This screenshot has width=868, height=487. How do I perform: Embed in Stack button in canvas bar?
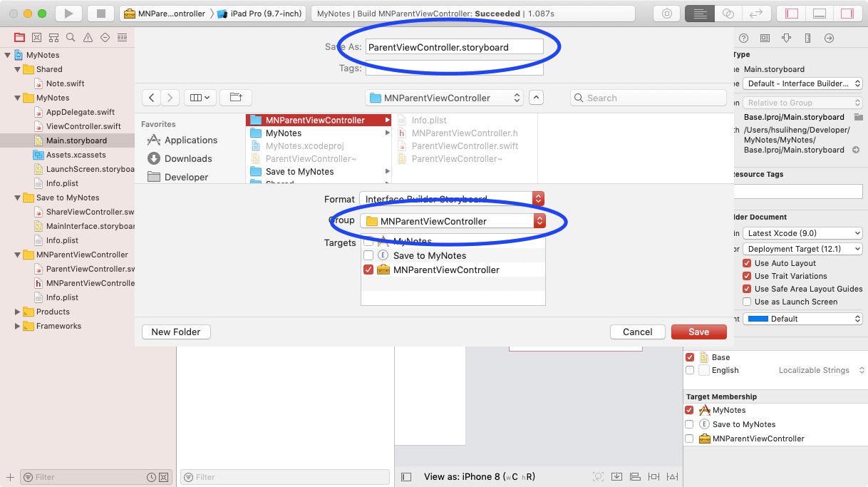(x=616, y=477)
